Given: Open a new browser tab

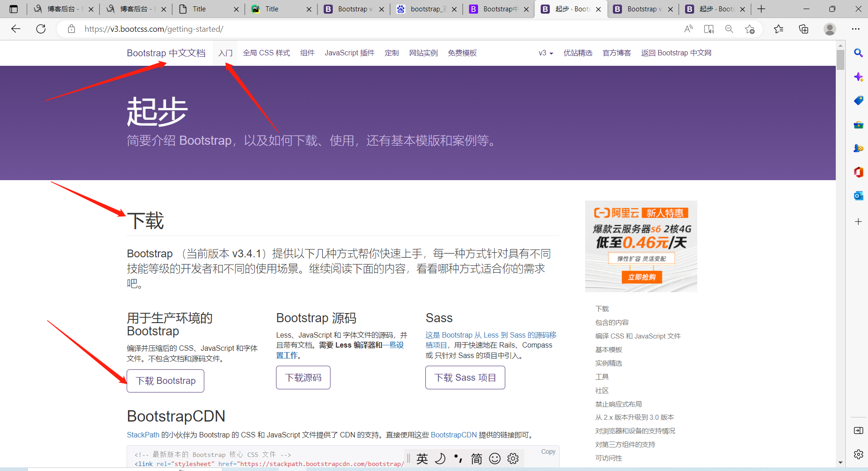Looking at the screenshot, I should [x=761, y=9].
